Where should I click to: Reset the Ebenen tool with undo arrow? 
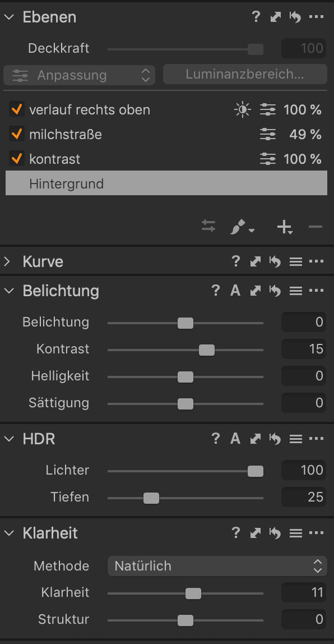pyautogui.click(x=295, y=17)
